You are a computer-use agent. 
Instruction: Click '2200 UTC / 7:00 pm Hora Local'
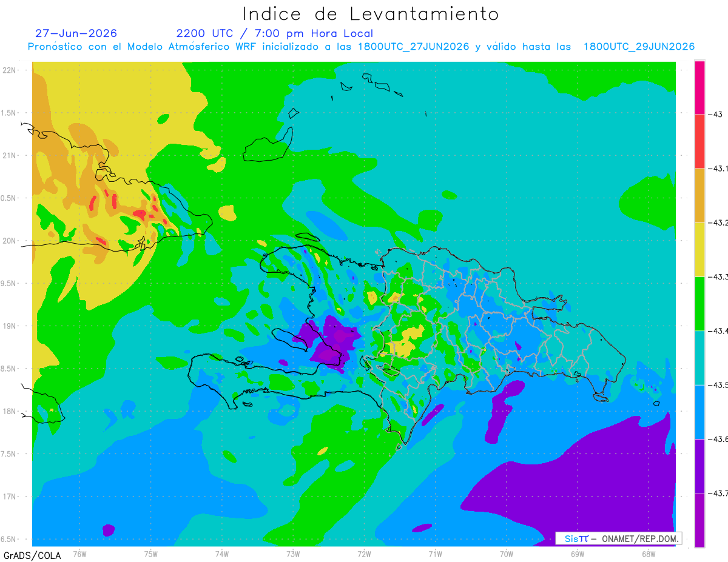pyautogui.click(x=275, y=33)
